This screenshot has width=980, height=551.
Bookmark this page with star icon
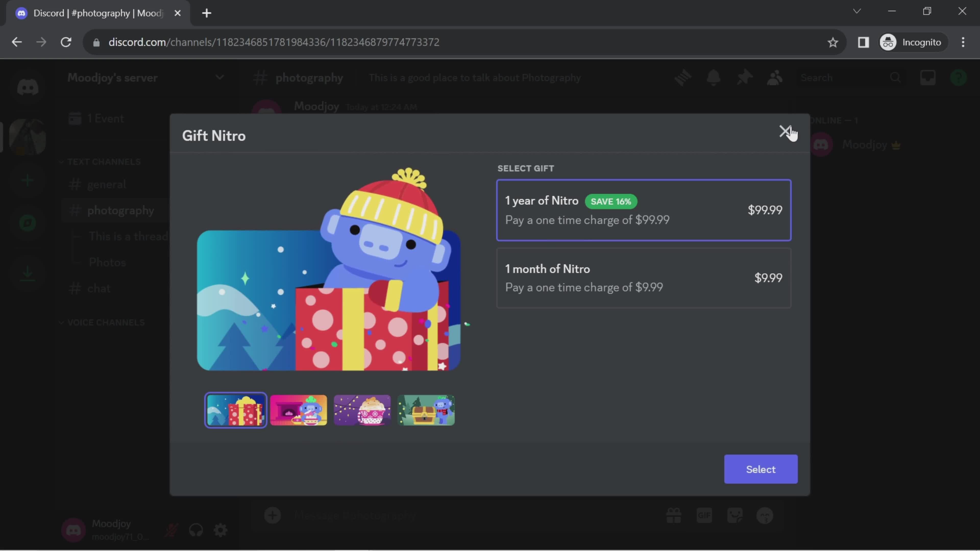click(833, 42)
